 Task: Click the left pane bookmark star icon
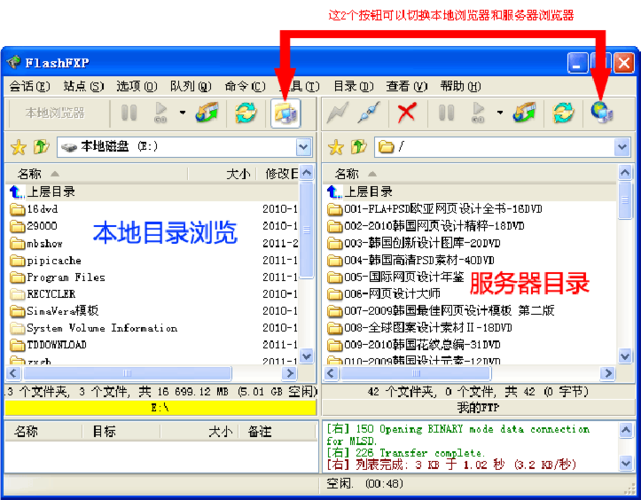click(x=17, y=147)
